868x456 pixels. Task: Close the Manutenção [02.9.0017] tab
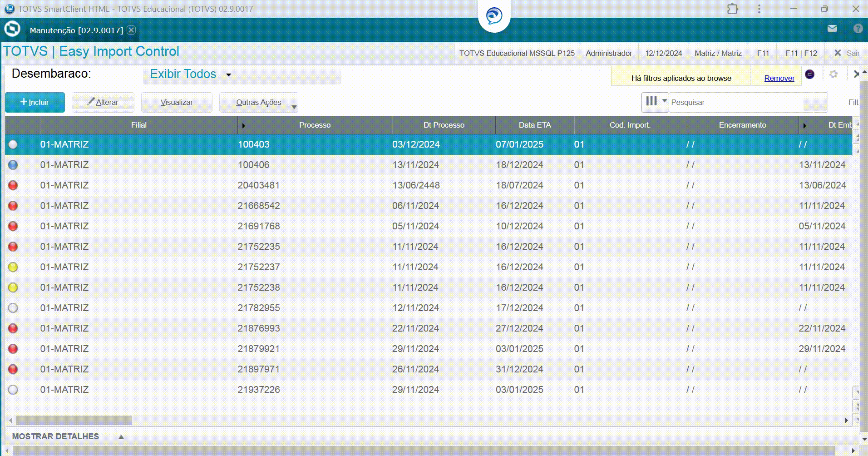[x=131, y=30]
